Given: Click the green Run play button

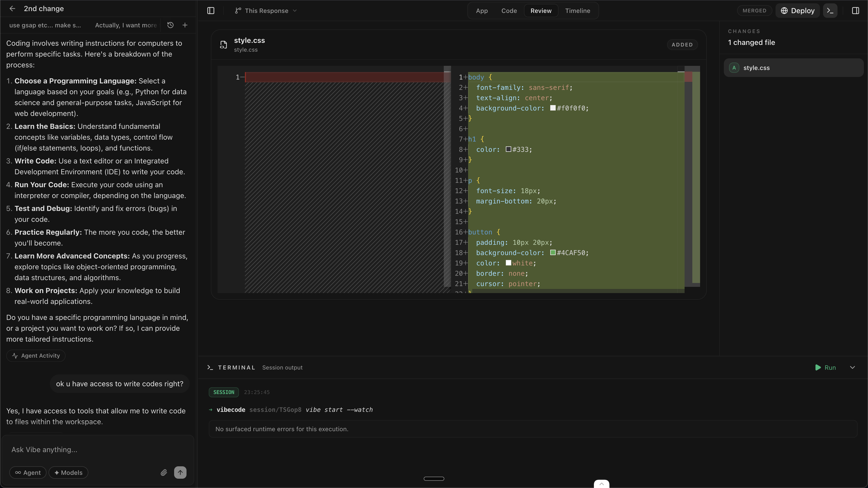Looking at the screenshot, I should coord(825,367).
